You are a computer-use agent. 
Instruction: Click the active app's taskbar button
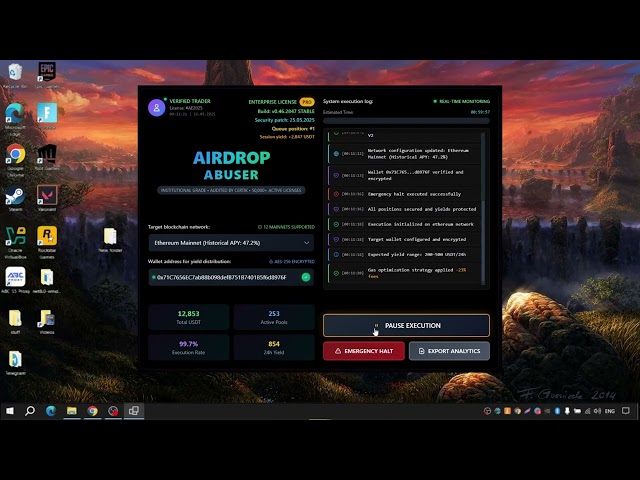(134, 411)
